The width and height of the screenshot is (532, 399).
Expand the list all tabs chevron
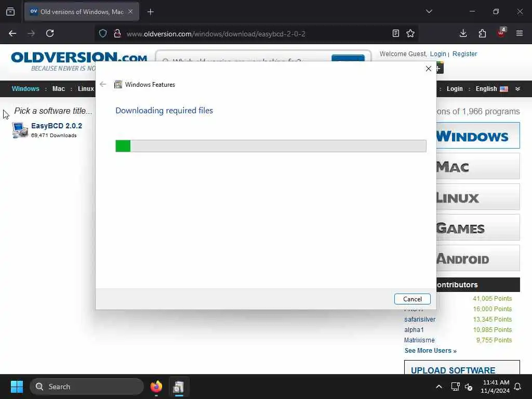coord(429,11)
